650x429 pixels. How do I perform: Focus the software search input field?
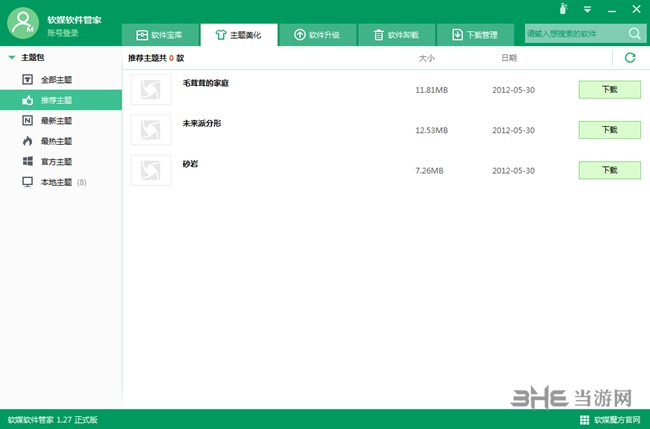coord(576,34)
